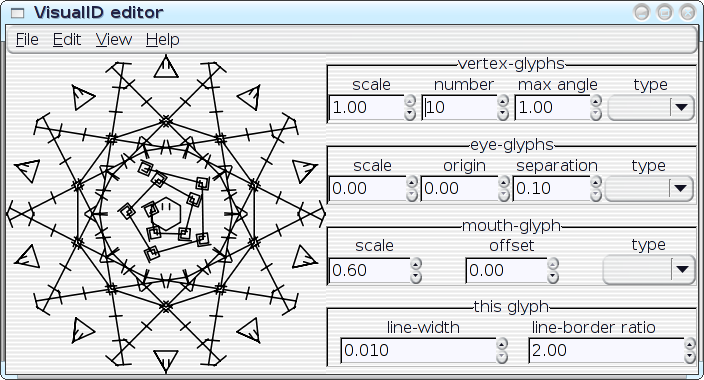Open vertex-glyphs type dropdown
This screenshot has width=704, height=380.
(651, 108)
